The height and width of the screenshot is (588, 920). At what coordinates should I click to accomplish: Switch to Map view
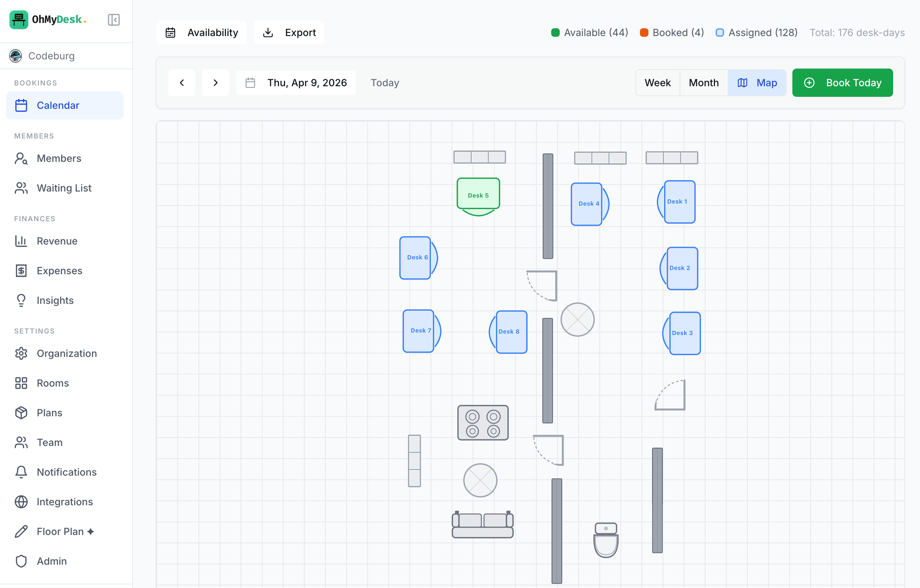757,82
